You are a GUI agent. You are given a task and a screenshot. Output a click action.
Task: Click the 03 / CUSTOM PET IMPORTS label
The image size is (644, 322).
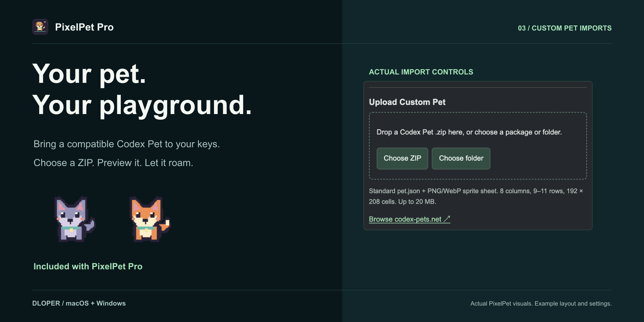[x=565, y=28]
